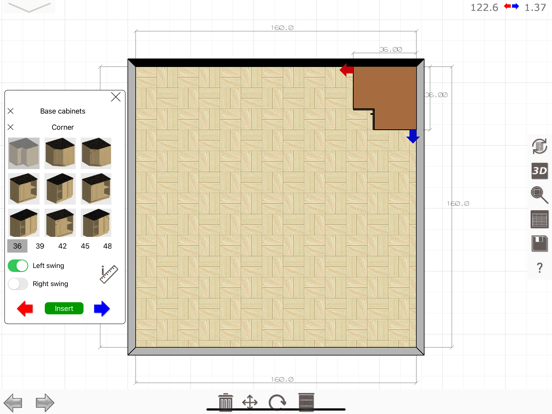Select width 36
This screenshot has width=552, height=414.
pos(17,246)
